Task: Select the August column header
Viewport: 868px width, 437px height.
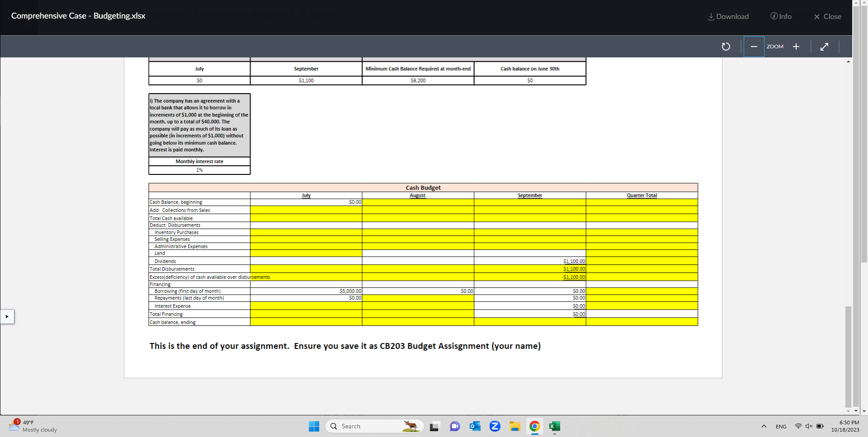Action: click(x=418, y=195)
